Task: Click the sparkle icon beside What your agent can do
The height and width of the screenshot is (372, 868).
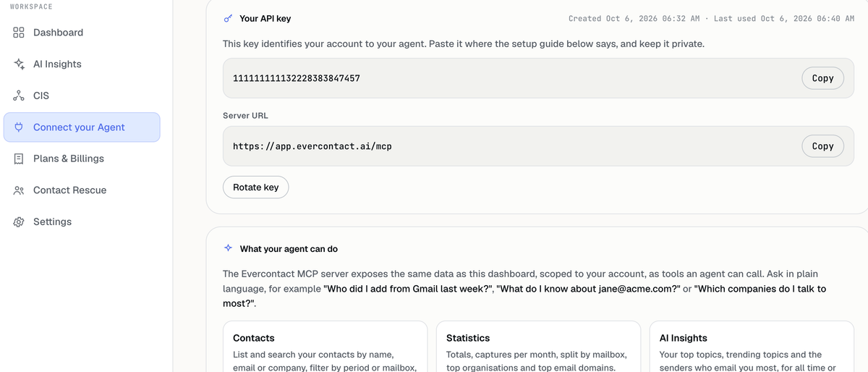Action: (228, 248)
